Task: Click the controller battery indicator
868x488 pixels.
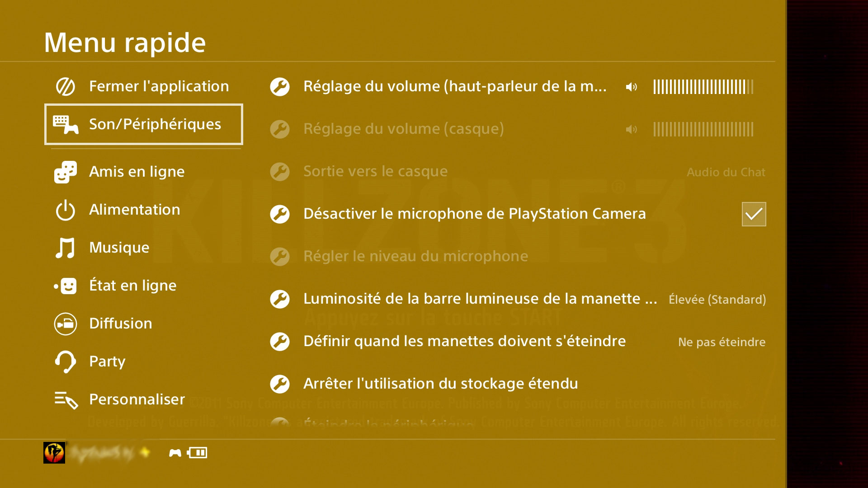Action: 197,451
